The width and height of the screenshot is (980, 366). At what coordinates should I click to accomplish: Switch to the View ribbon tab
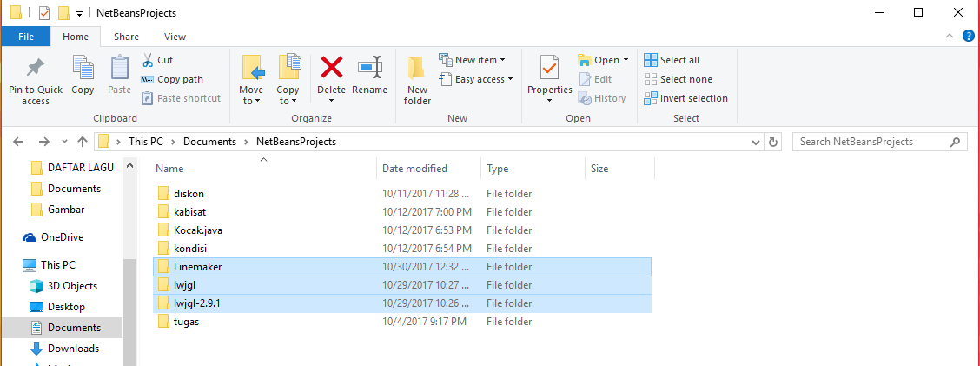tap(175, 37)
